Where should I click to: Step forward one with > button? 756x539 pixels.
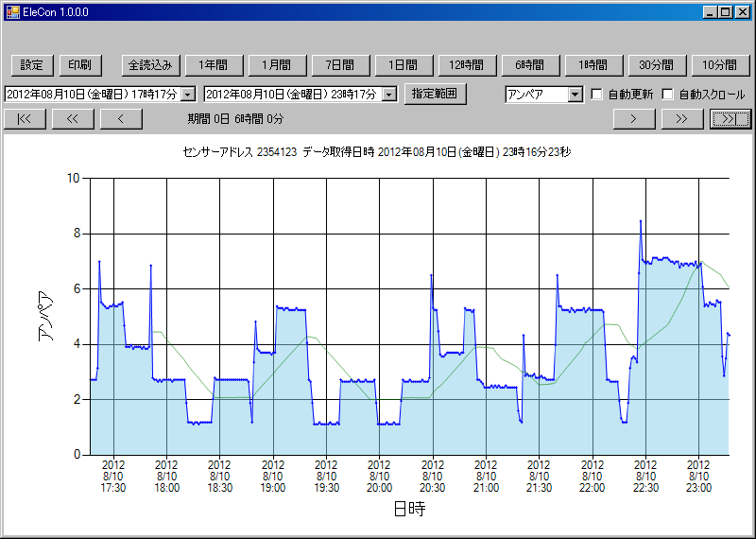pos(634,119)
